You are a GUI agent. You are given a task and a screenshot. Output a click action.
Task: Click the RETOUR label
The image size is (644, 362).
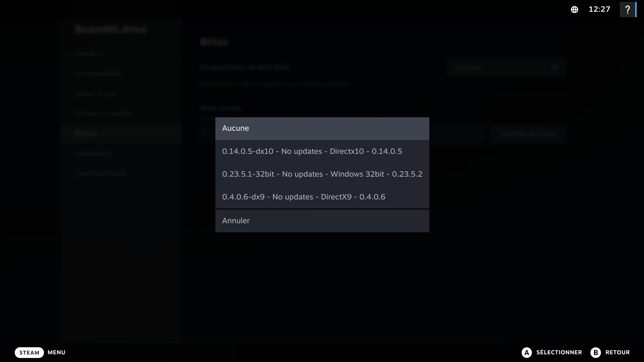617,352
